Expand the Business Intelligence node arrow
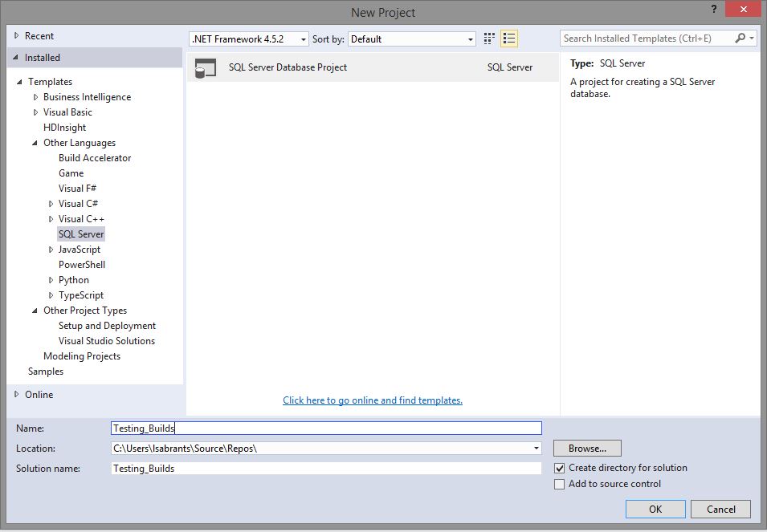Image resolution: width=767 pixels, height=532 pixels. click(35, 97)
